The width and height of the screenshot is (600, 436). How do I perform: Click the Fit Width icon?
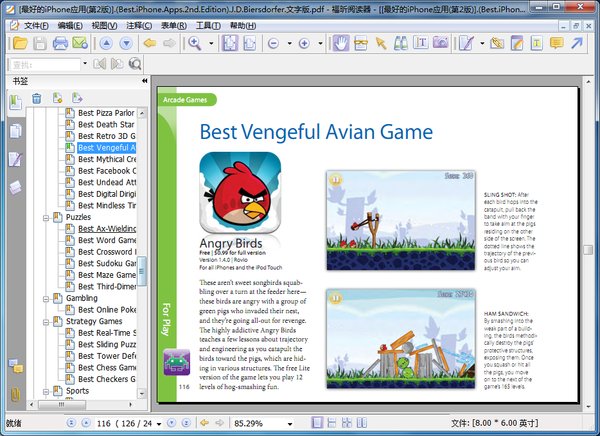pyautogui.click(x=250, y=43)
